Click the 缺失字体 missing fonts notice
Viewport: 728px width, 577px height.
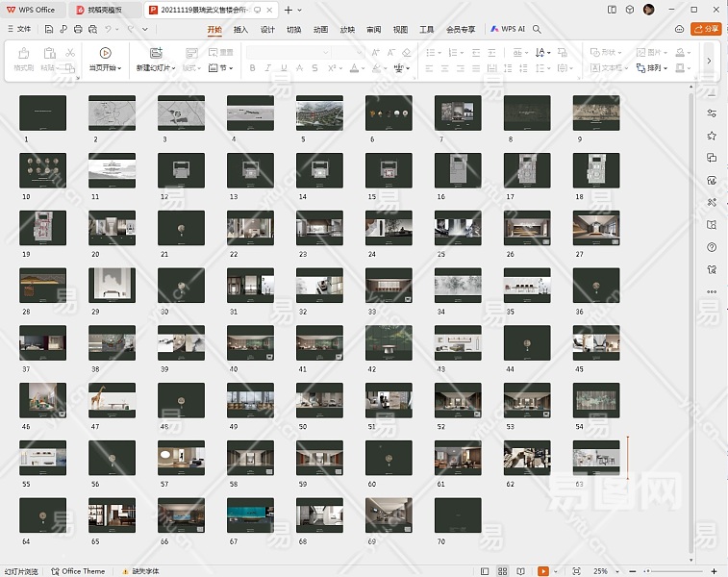click(144, 571)
